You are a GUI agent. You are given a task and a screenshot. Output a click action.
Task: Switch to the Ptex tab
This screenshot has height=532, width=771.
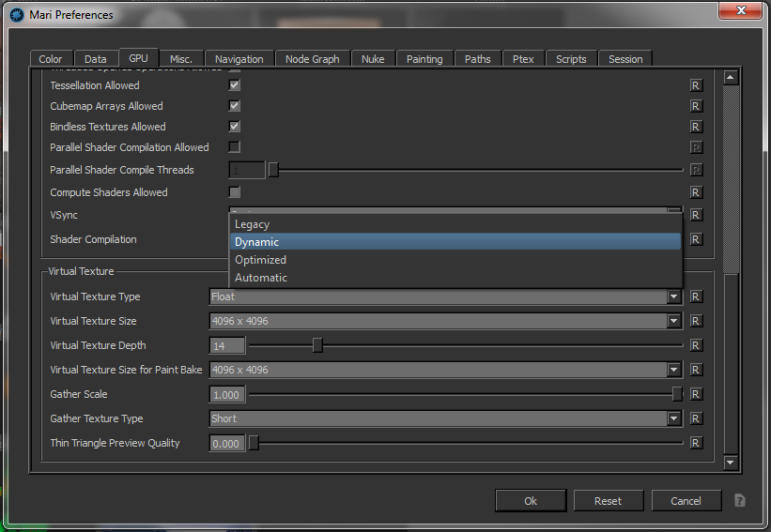click(523, 59)
